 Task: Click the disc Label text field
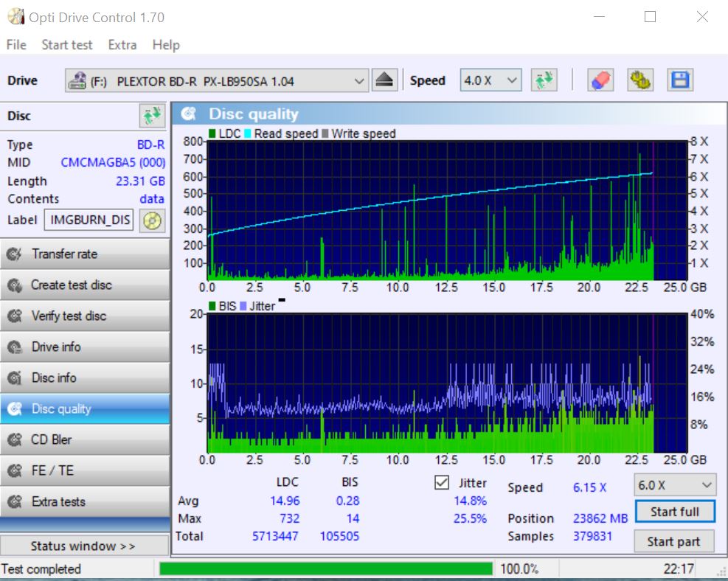pyautogui.click(x=89, y=220)
